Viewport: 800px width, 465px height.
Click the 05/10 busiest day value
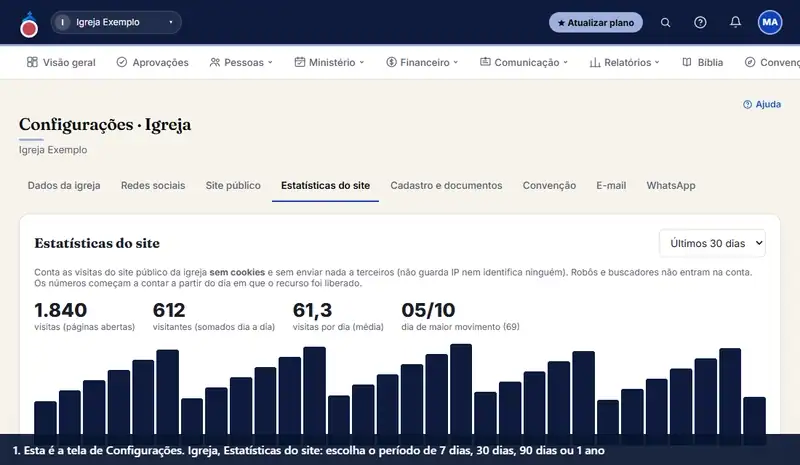point(428,310)
